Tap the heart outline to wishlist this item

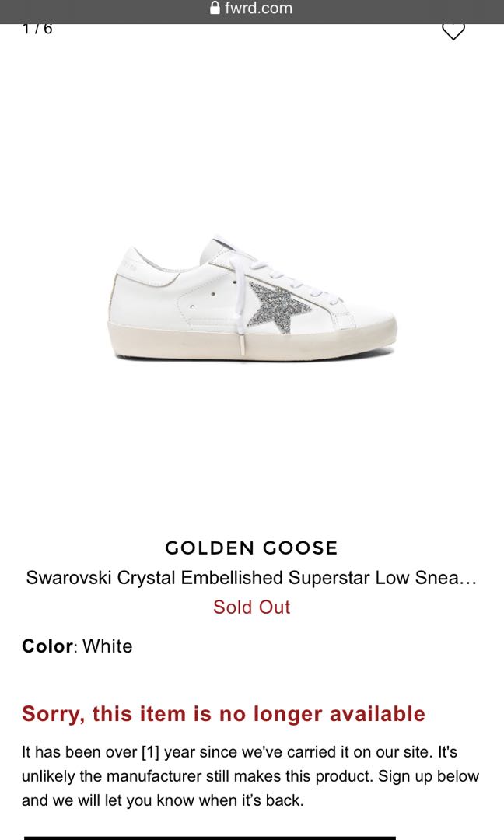pos(453,30)
